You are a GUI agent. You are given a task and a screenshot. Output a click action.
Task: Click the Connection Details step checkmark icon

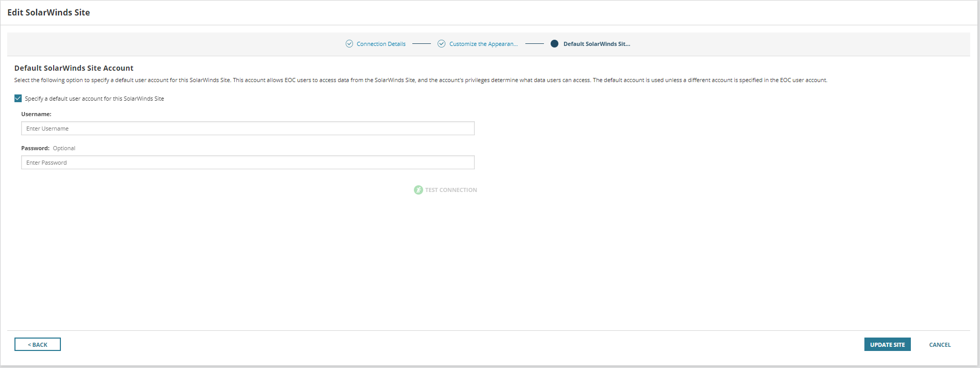point(349,44)
